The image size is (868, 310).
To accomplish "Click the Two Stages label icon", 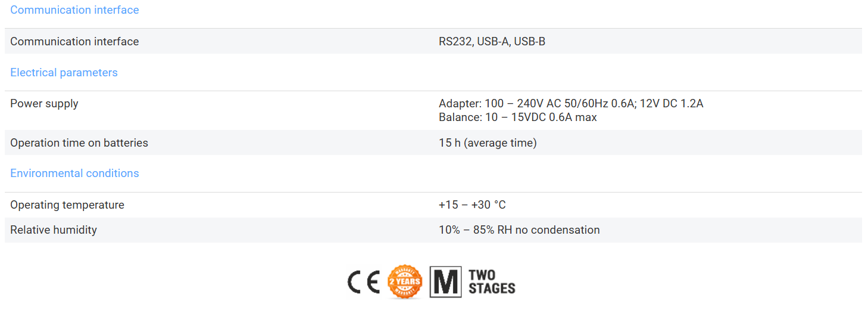I will click(x=491, y=282).
